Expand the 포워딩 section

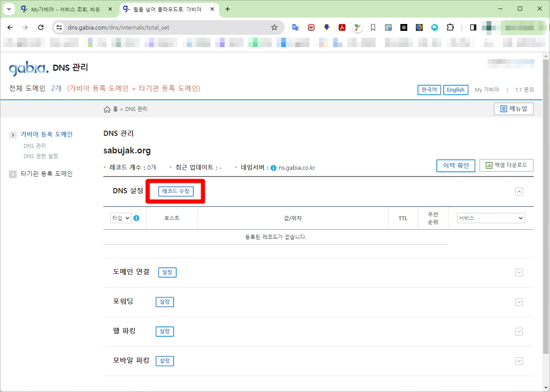coord(519,302)
